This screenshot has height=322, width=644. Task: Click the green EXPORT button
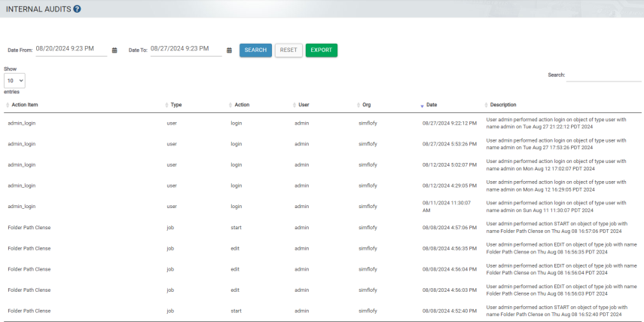click(x=321, y=51)
